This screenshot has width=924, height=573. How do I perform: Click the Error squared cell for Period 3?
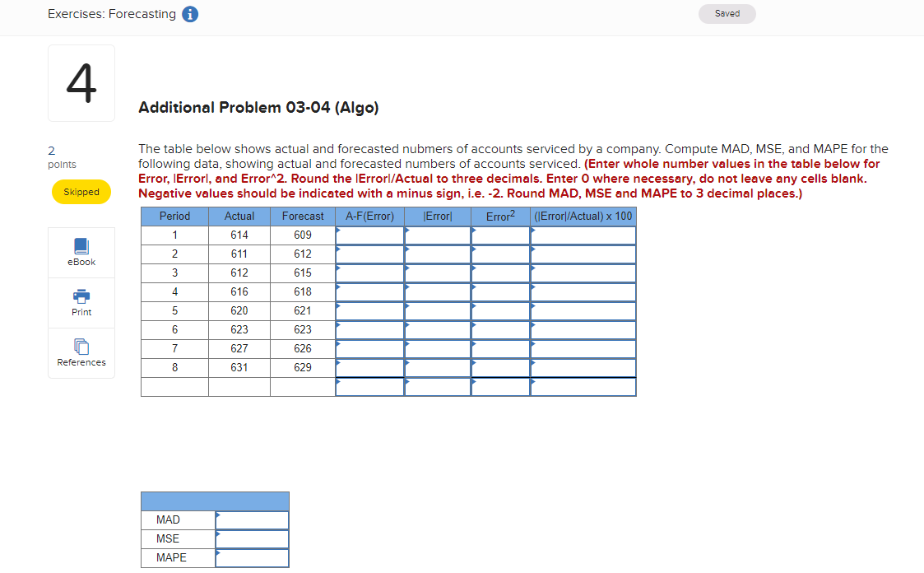[501, 273]
